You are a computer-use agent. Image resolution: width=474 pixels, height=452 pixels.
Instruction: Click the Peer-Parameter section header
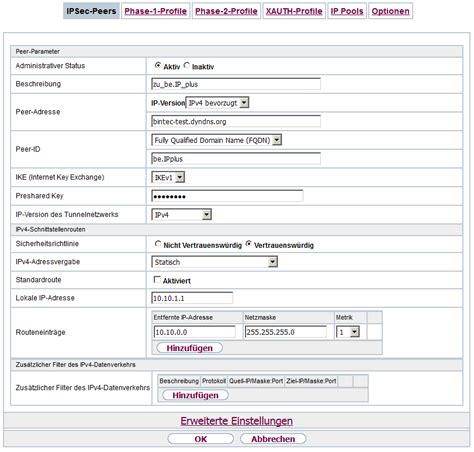point(237,51)
